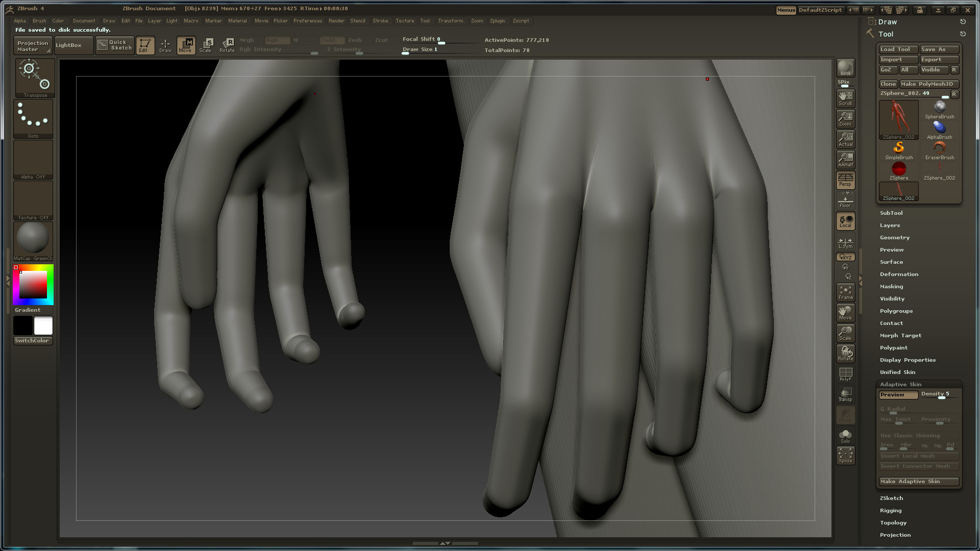Toggle Persp perspective mode

coord(845,180)
